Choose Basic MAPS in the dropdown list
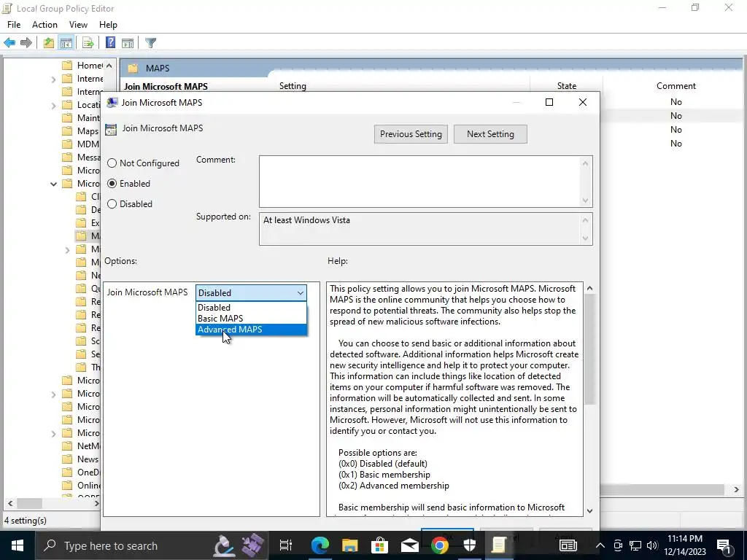The height and width of the screenshot is (560, 747). (251, 319)
